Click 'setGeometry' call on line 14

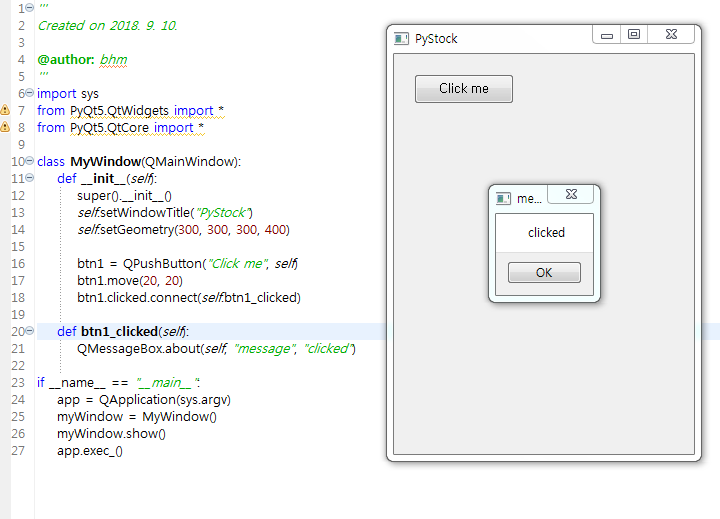[137, 230]
